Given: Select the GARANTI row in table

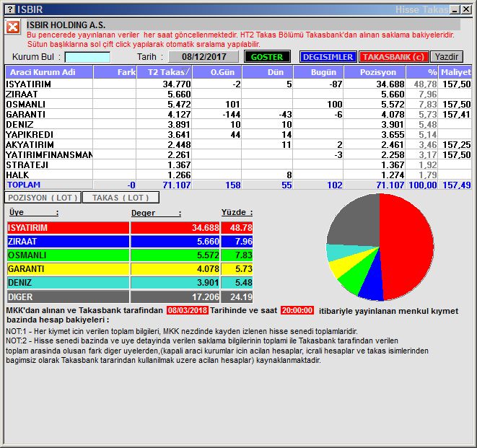Looking at the screenshot, I should [x=238, y=114].
